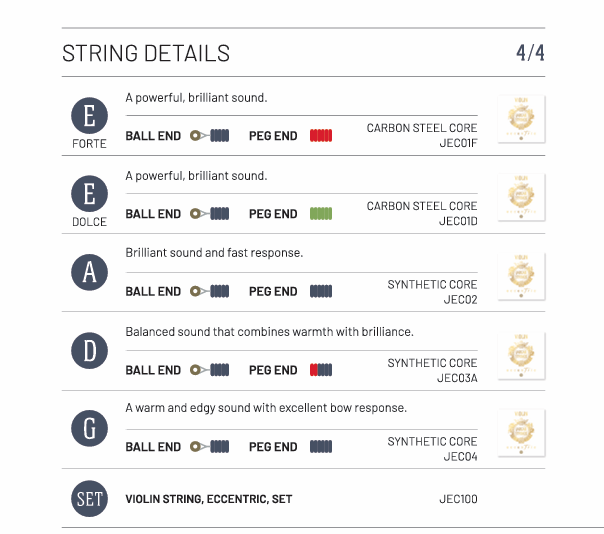Select the D string circle icon

tap(89, 350)
